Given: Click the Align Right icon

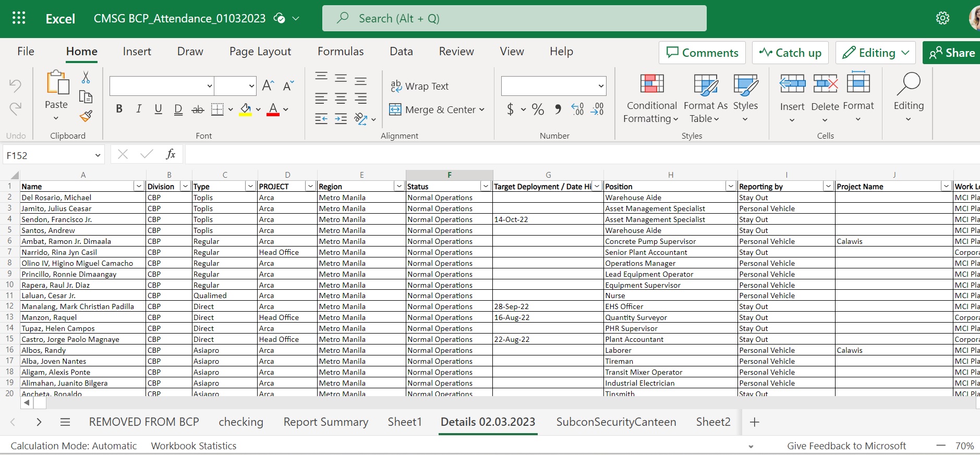Looking at the screenshot, I should (360, 99).
